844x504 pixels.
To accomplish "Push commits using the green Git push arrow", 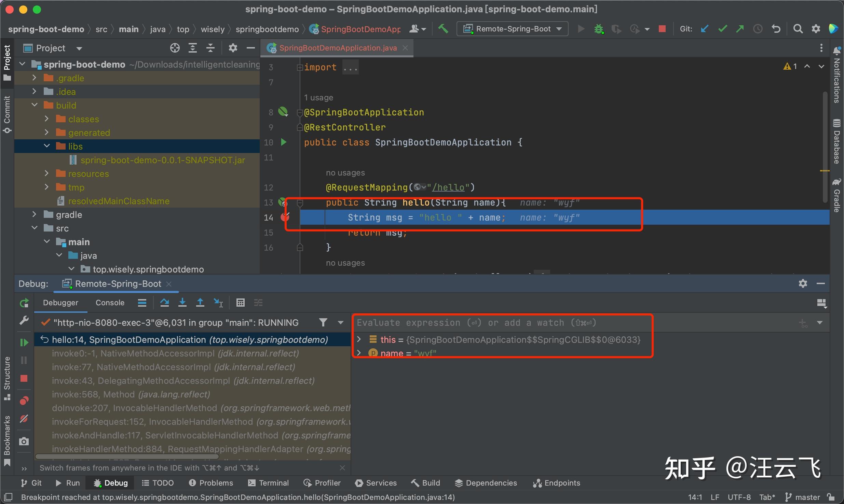I will pyautogui.click(x=740, y=29).
